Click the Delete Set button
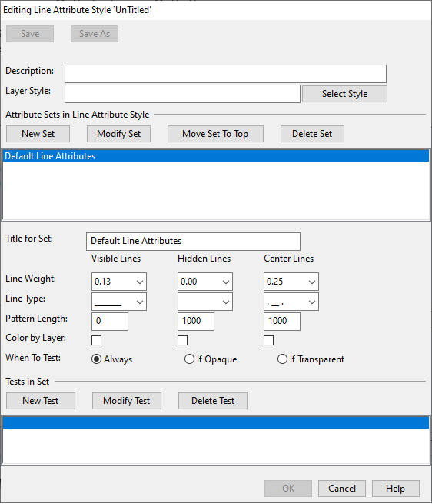The height and width of the screenshot is (504, 432). pyautogui.click(x=312, y=134)
